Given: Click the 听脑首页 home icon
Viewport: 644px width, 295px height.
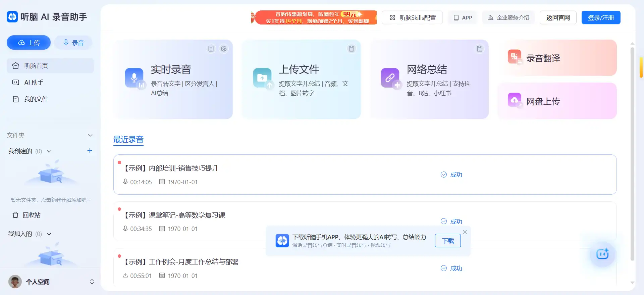Looking at the screenshot, I should 16,66.
